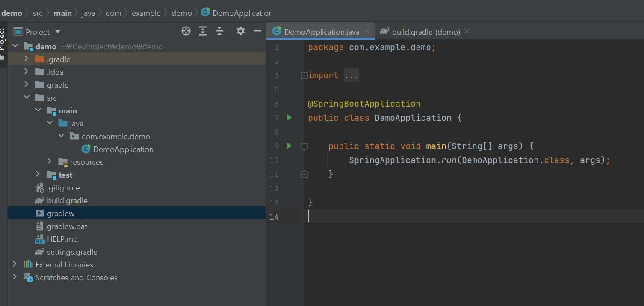Click 'package' keyword on line 1
The image size is (644, 306).
pos(326,48)
